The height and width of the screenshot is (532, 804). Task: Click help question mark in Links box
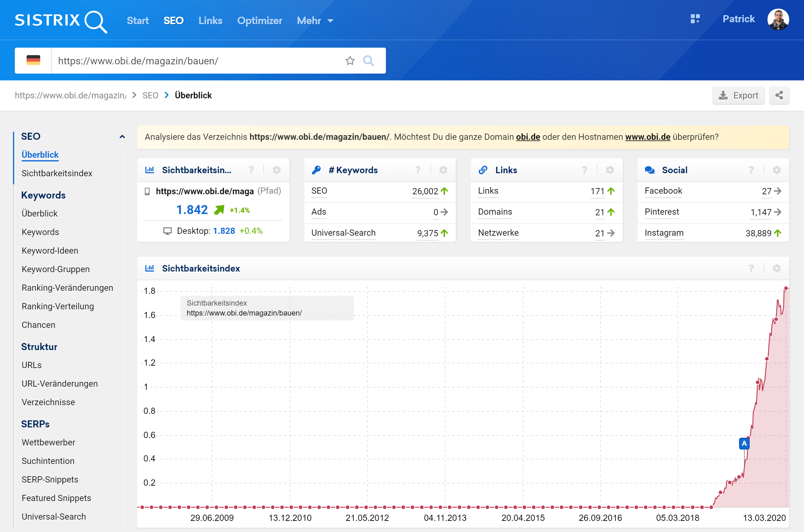pos(584,170)
